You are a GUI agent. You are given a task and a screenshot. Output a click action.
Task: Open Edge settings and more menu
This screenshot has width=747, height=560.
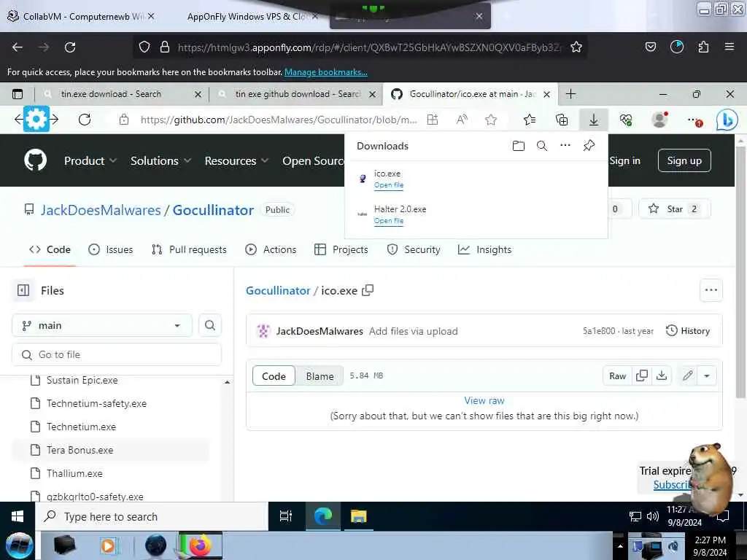pos(695,120)
